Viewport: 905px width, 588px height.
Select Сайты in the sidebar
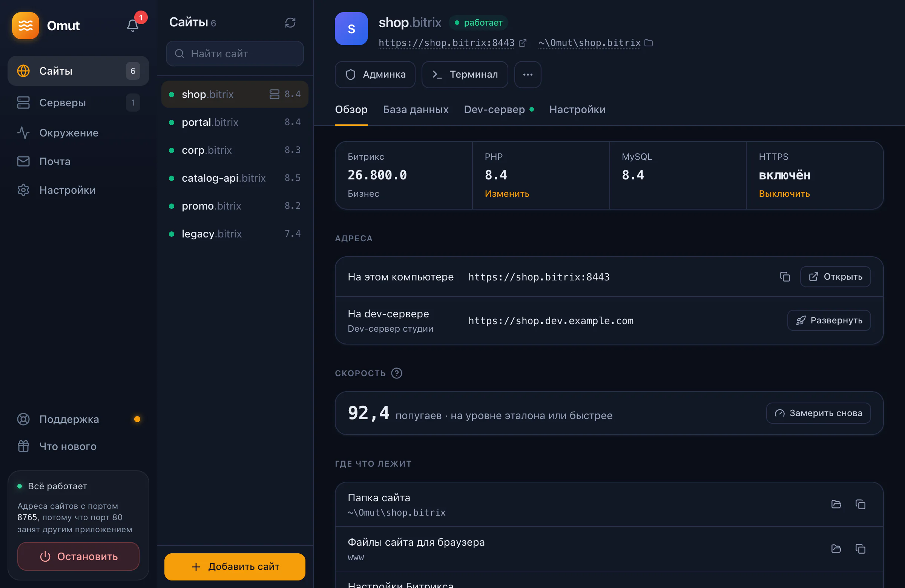tap(78, 71)
